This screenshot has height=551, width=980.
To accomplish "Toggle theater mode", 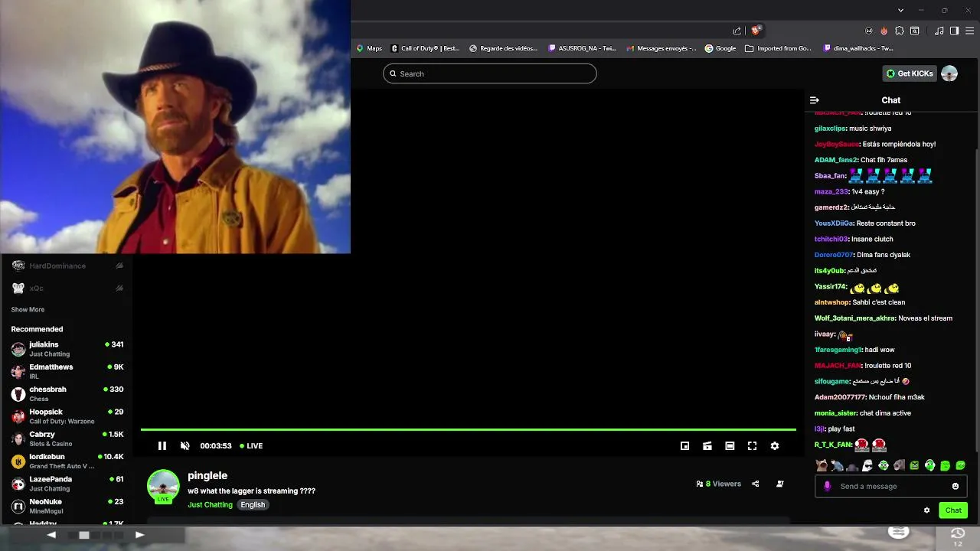I will [730, 446].
